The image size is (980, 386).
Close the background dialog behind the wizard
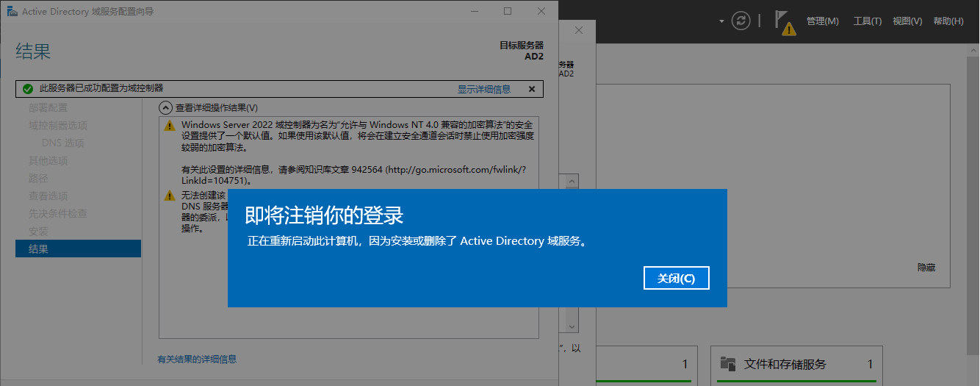click(x=579, y=30)
